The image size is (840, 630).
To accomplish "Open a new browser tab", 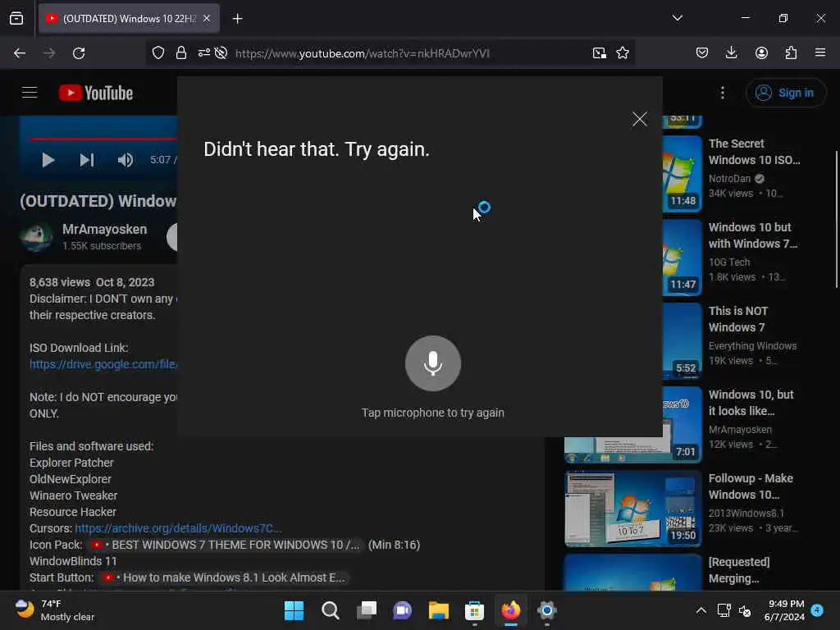I will click(x=237, y=19).
